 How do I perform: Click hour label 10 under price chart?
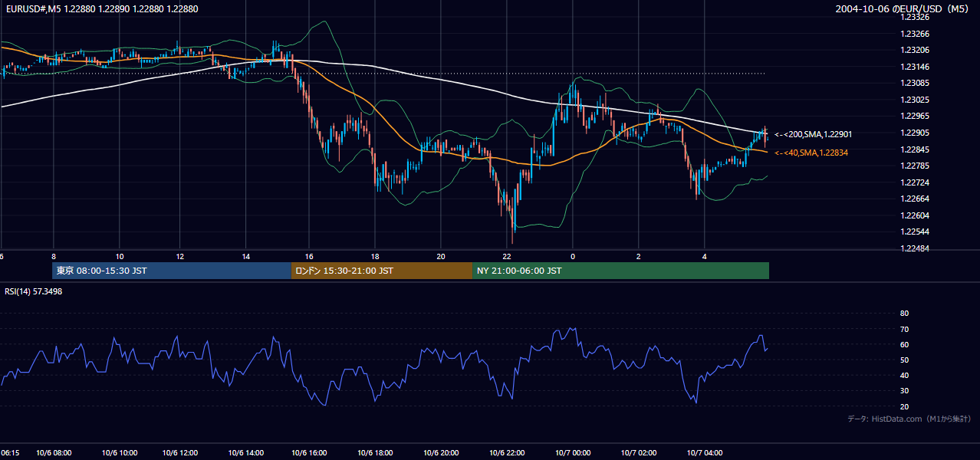120,256
